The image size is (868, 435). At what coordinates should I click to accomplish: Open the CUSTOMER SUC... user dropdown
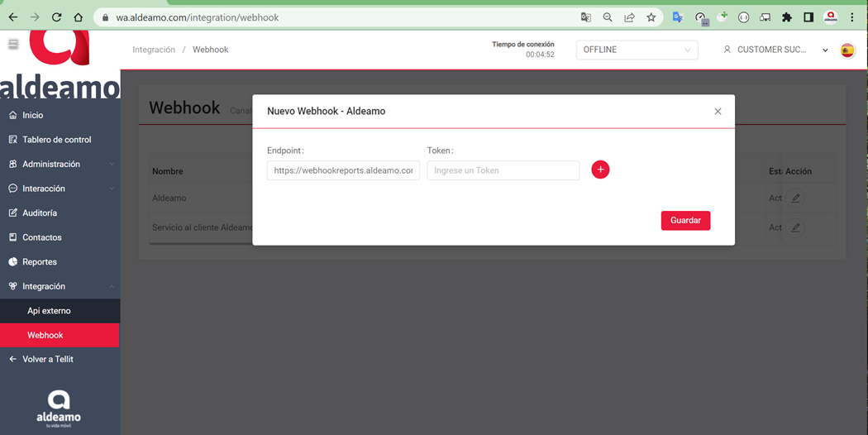tap(775, 50)
